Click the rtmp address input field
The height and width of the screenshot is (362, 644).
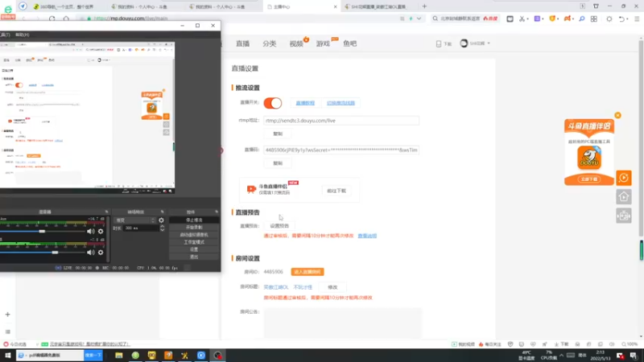(341, 121)
